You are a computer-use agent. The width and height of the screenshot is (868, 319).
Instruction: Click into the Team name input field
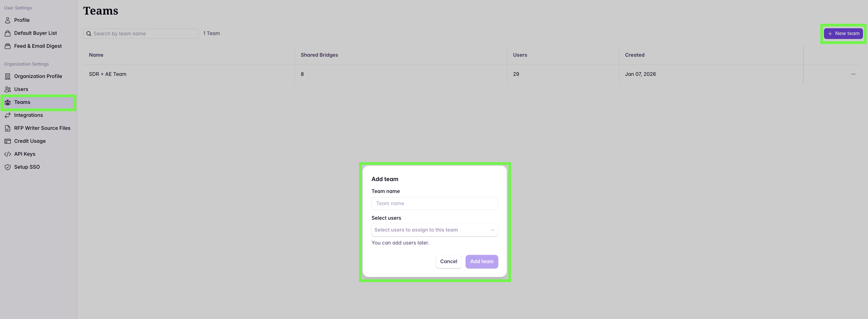(434, 203)
